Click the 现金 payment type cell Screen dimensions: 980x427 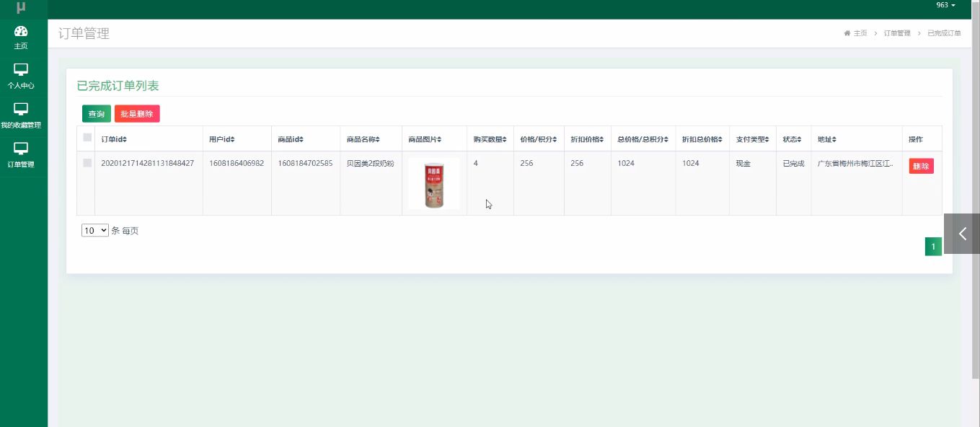pyautogui.click(x=743, y=163)
